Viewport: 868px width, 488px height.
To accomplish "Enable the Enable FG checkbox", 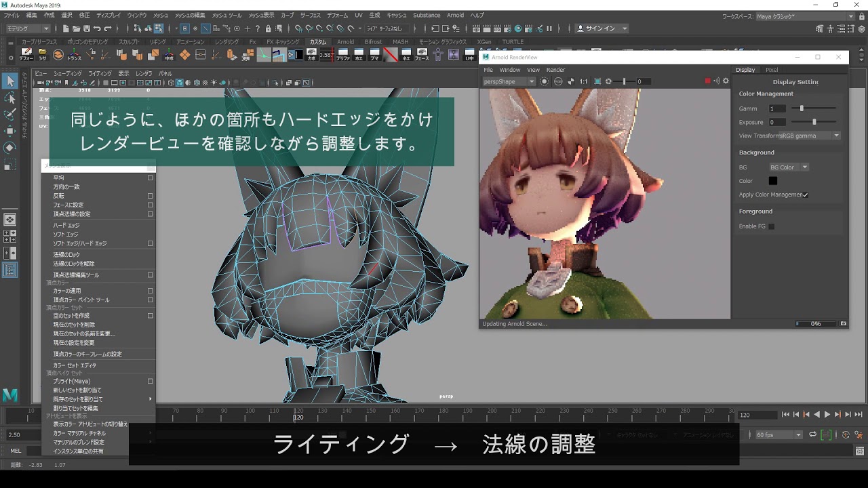I will pyautogui.click(x=771, y=226).
